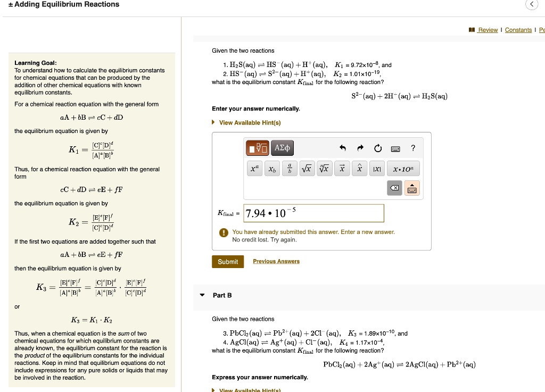The width and height of the screenshot is (545, 392).
Task: Click the 'You have already submitted this answer' message
Action: pos(313,232)
